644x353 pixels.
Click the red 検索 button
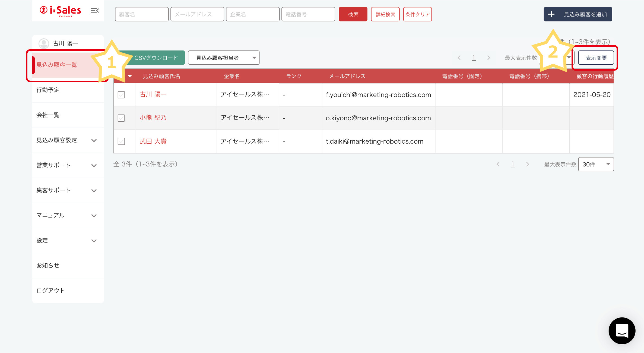tap(353, 14)
